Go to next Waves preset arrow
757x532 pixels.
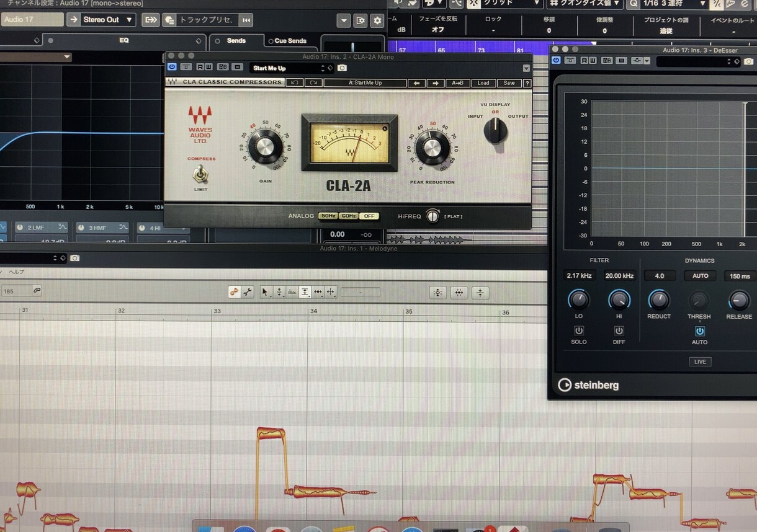click(436, 82)
